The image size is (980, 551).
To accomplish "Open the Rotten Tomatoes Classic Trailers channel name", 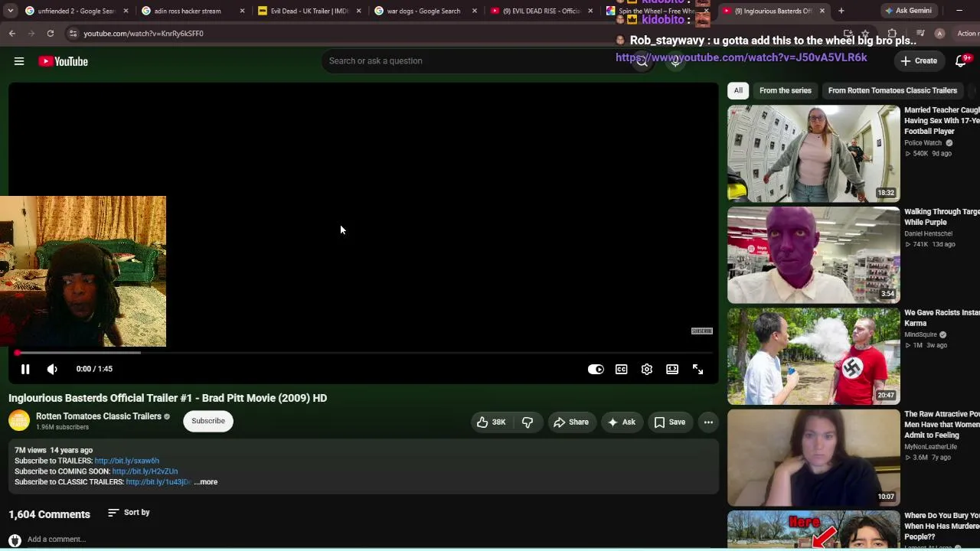I will [99, 416].
